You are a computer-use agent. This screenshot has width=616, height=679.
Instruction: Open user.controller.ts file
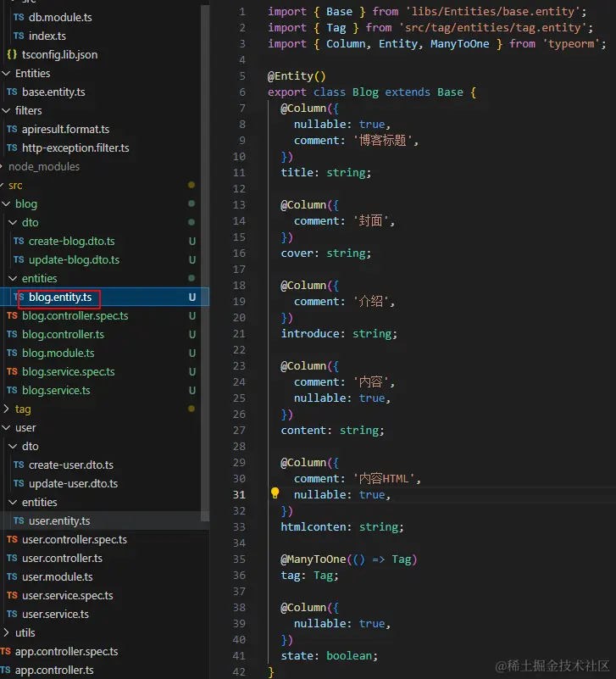63,558
